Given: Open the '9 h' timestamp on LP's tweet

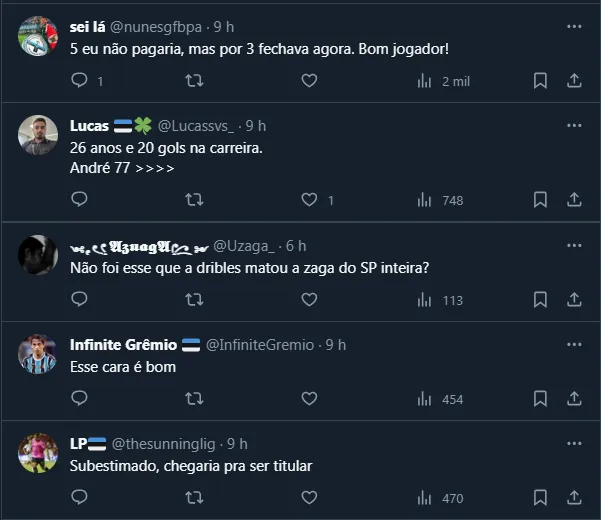Looking at the screenshot, I should pyautogui.click(x=237, y=443).
